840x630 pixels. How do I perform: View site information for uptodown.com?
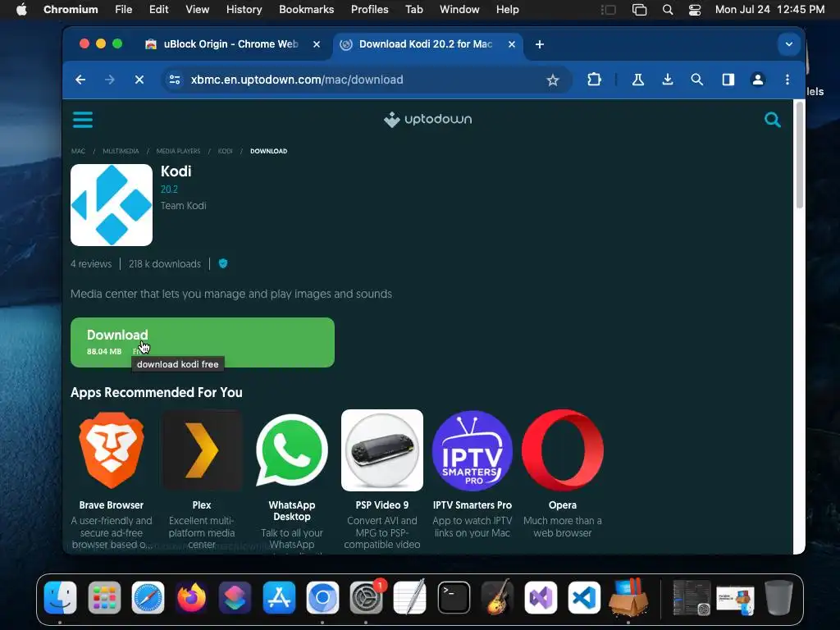tap(175, 80)
